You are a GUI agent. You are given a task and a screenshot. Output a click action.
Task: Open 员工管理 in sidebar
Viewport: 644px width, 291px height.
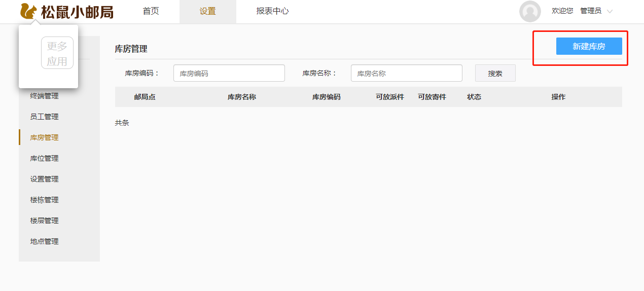point(45,117)
